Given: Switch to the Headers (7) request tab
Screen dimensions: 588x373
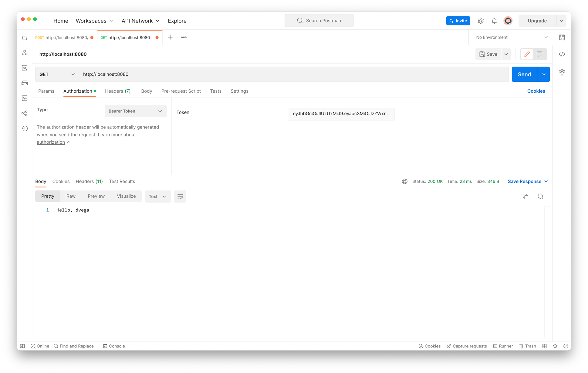Looking at the screenshot, I should pyautogui.click(x=118, y=91).
